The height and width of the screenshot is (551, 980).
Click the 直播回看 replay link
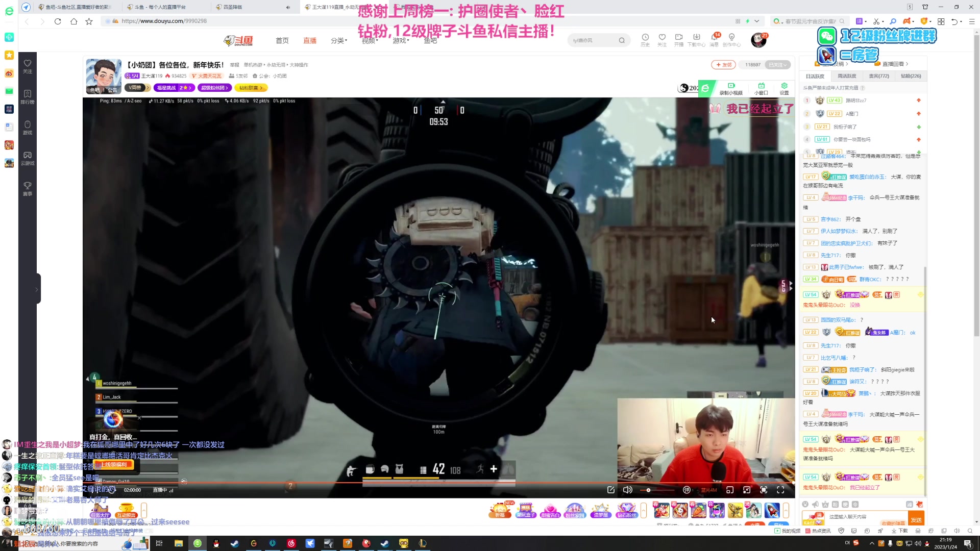pos(893,64)
